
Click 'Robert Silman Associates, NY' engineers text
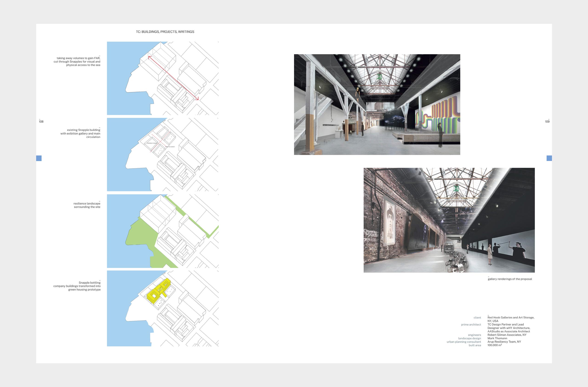pyautogui.click(x=506, y=335)
